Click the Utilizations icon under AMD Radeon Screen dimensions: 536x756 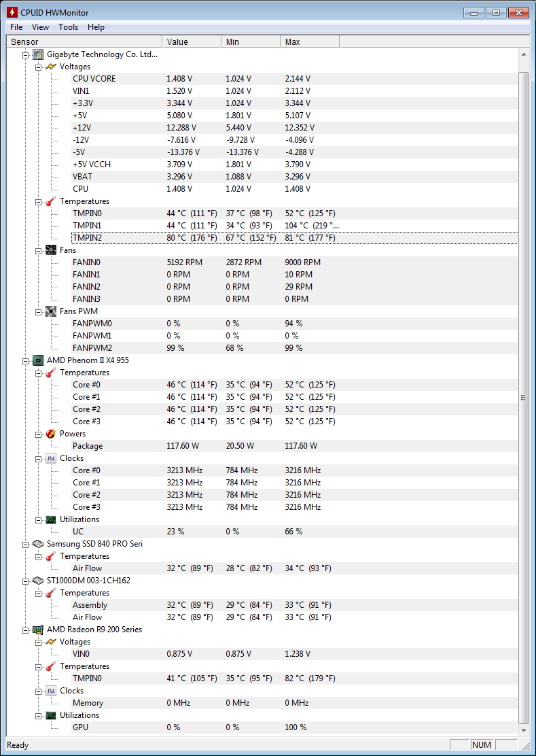point(51,715)
